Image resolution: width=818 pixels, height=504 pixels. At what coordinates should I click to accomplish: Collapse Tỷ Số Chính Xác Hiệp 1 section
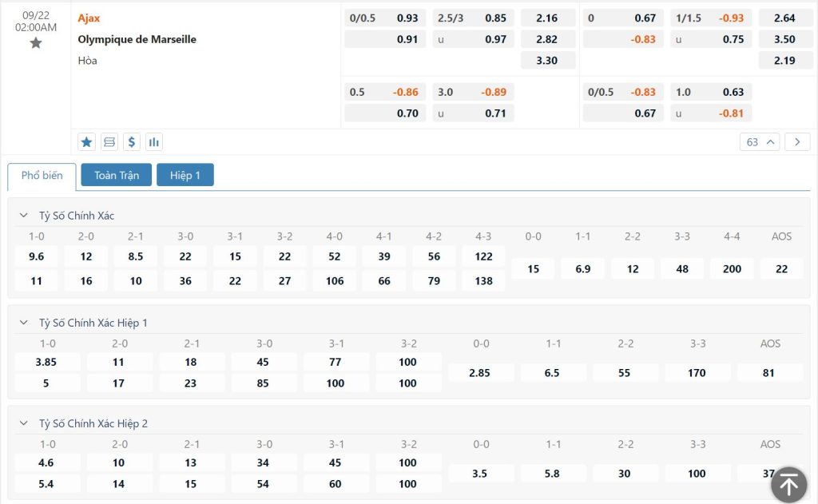(24, 323)
